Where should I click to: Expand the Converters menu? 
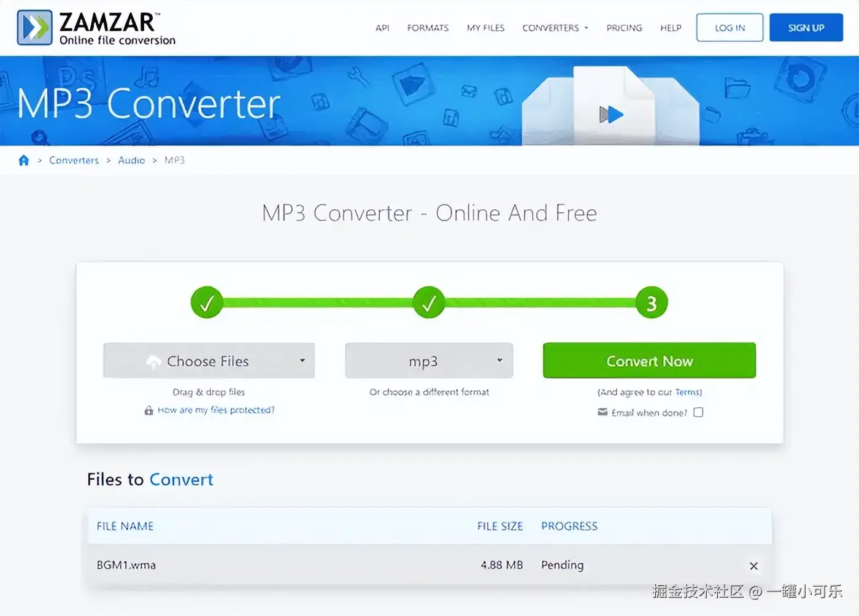555,28
